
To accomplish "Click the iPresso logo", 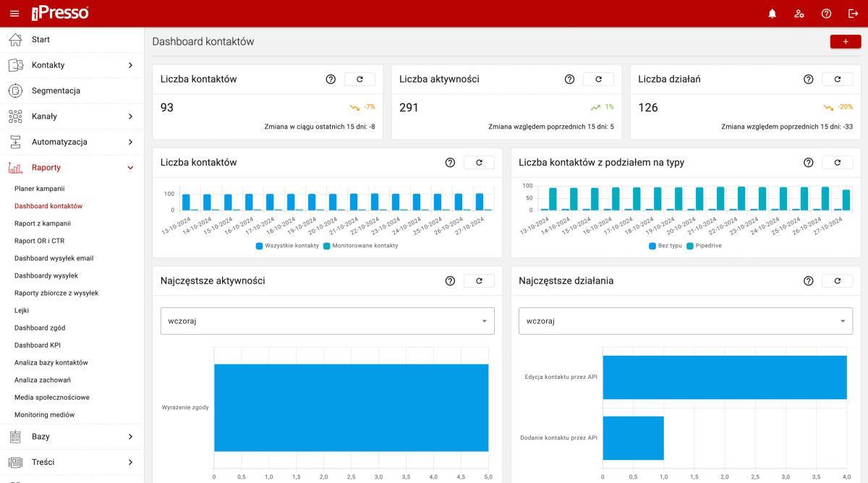I will [x=61, y=13].
